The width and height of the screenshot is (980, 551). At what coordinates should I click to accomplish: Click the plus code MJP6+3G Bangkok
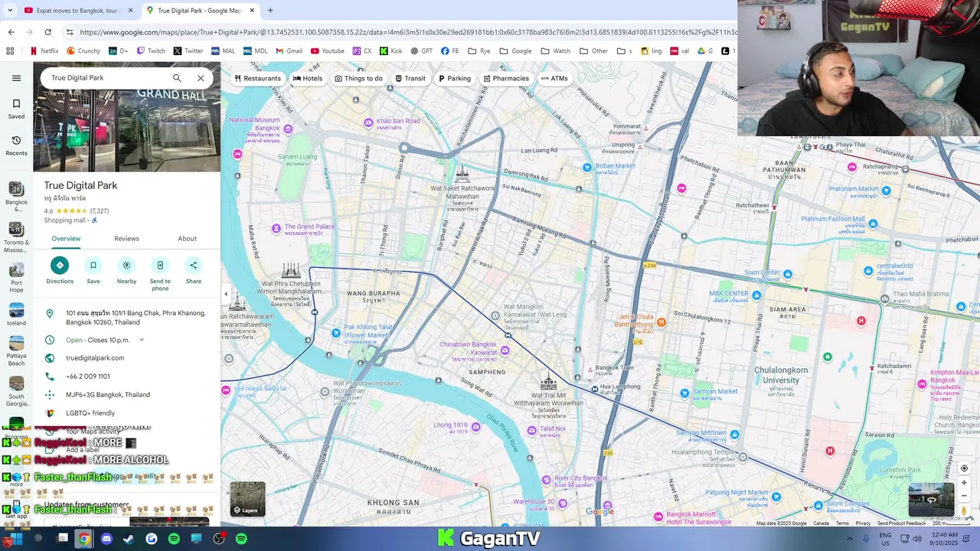(x=108, y=395)
